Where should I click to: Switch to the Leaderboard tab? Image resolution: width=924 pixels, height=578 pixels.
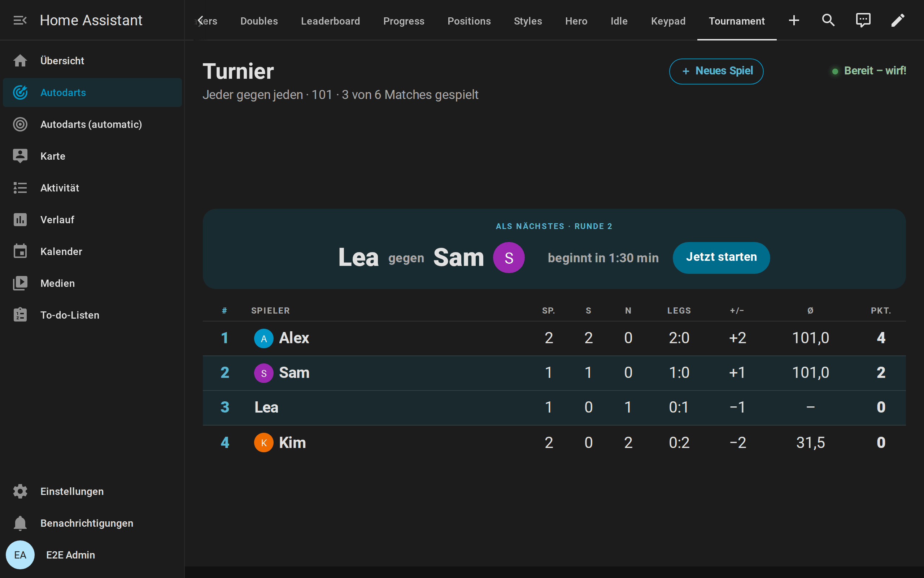pyautogui.click(x=330, y=21)
